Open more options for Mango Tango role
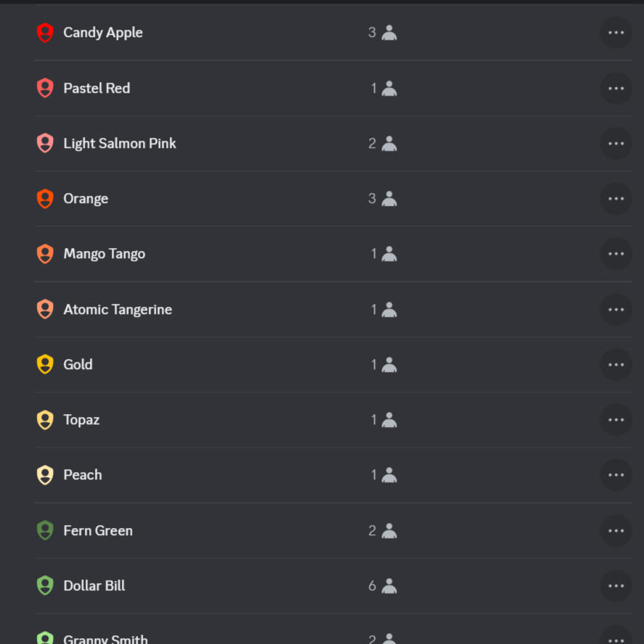Image resolution: width=644 pixels, height=644 pixels. click(616, 254)
